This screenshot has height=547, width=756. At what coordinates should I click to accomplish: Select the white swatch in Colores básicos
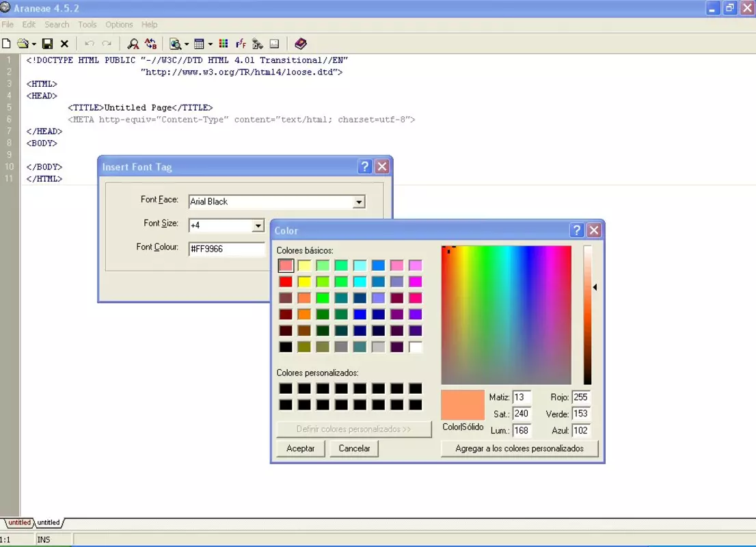415,347
